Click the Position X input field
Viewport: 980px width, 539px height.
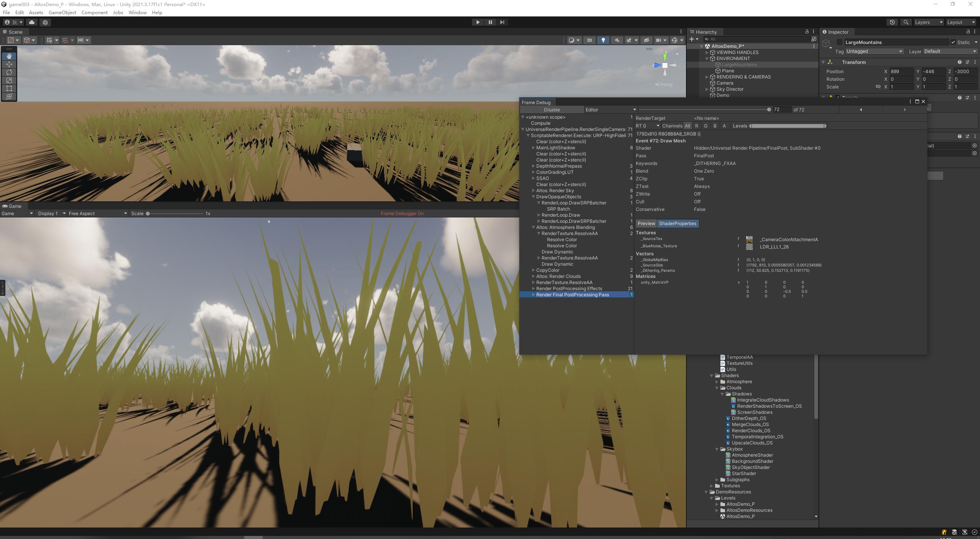click(902, 72)
